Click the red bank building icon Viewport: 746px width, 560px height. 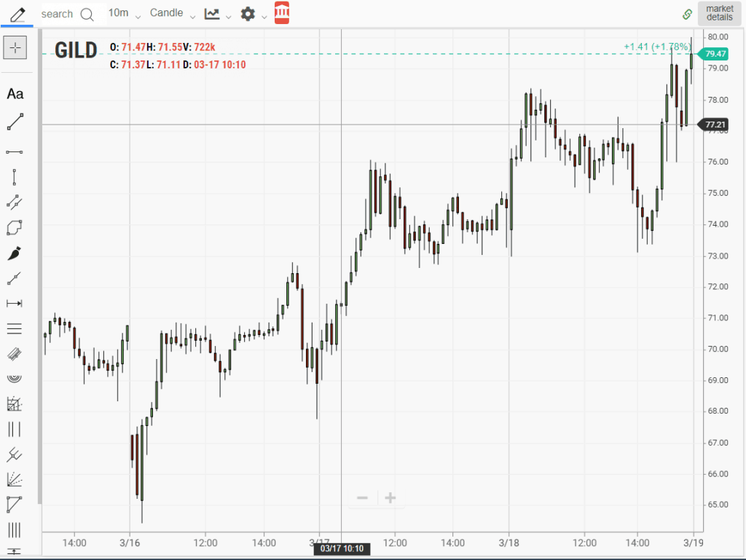(283, 13)
